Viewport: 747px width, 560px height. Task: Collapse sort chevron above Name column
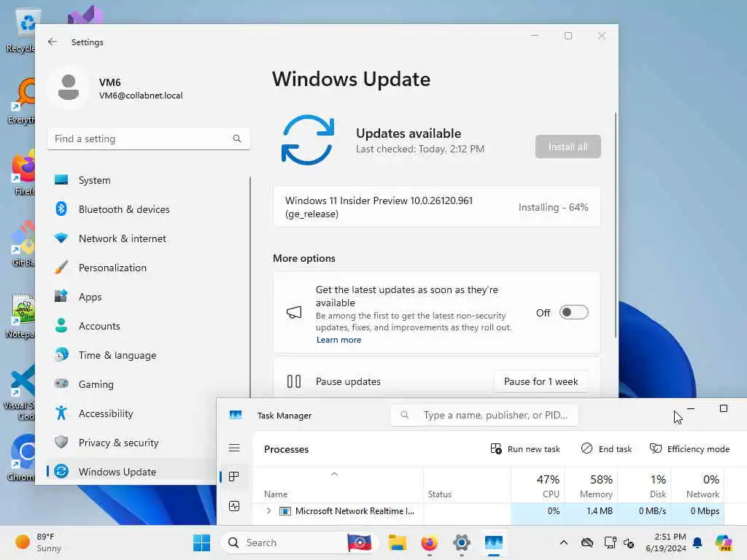[x=334, y=474]
